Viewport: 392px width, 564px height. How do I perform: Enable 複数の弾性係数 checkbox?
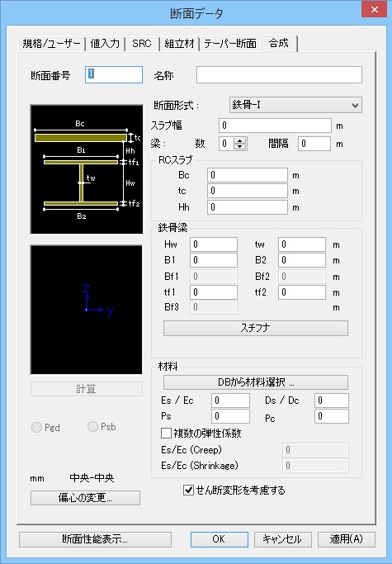166,433
